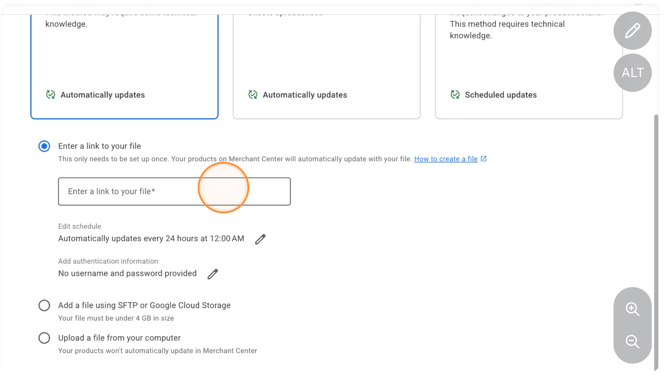Screen dimensions: 670x378
Task: Select 'Enter a link to your file' radio button
Action: (x=44, y=146)
